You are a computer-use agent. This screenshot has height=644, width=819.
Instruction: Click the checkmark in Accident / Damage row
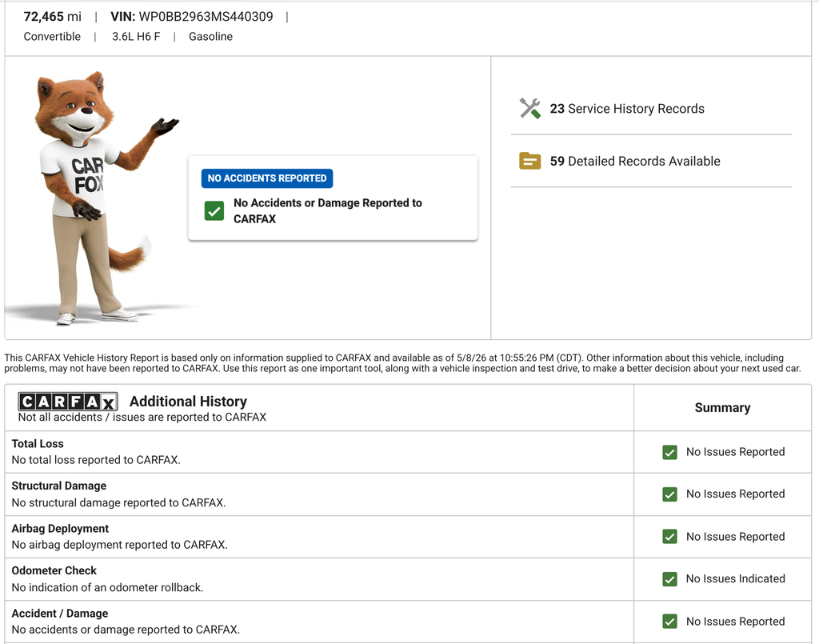669,621
